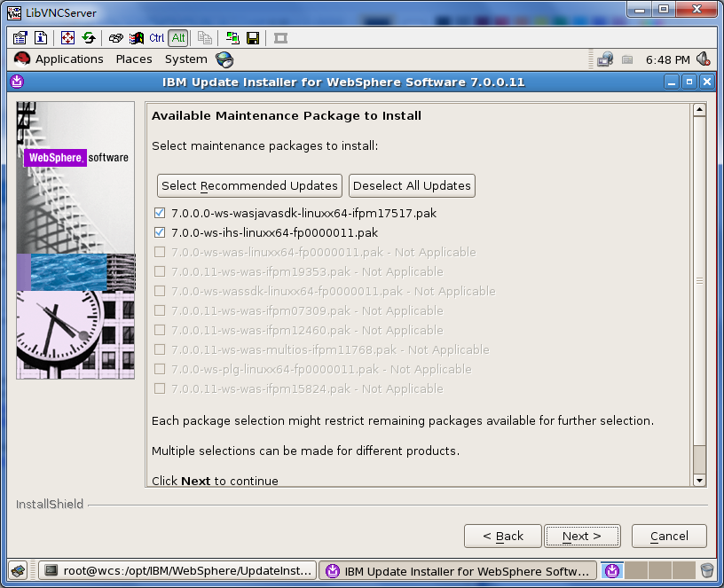Open the trash icon in bottom panel
Viewport: 724px width, 588px height.
[x=707, y=571]
